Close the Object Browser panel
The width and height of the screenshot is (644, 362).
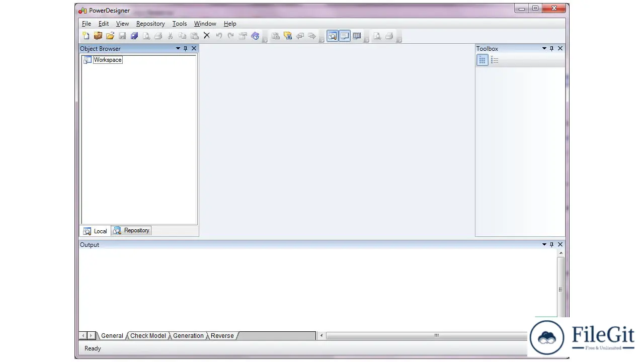point(194,48)
